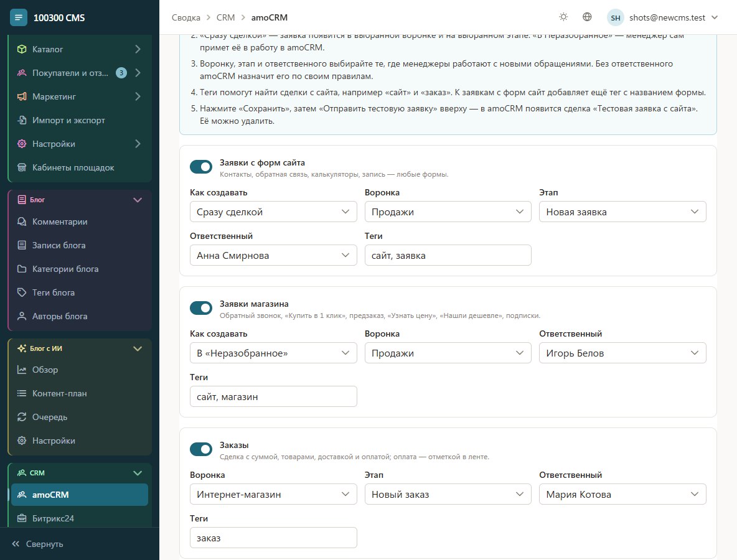Change responsible Мария Котова dropdown

tap(622, 494)
